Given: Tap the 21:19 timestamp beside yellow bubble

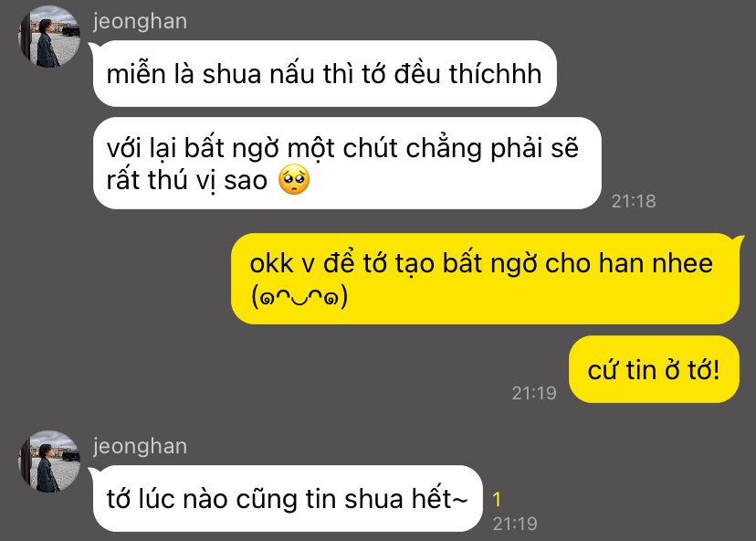Looking at the screenshot, I should 534,393.
